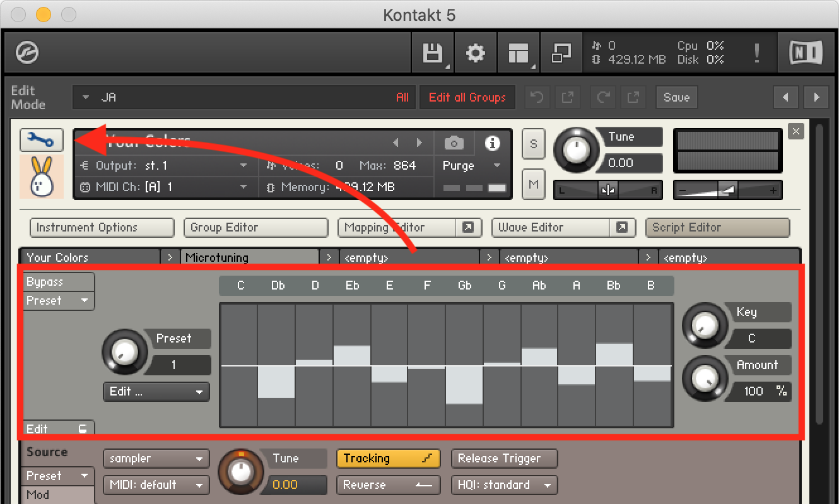Toggle Edit all Groups

tap(467, 97)
